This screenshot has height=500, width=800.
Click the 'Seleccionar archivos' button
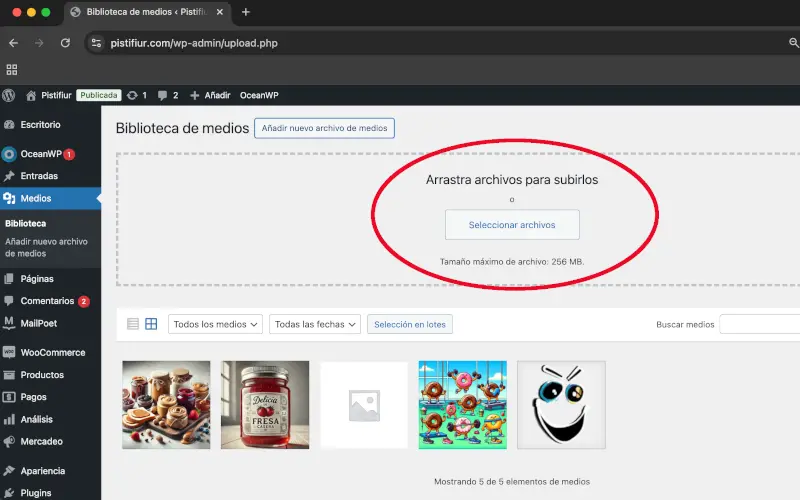tap(512, 225)
